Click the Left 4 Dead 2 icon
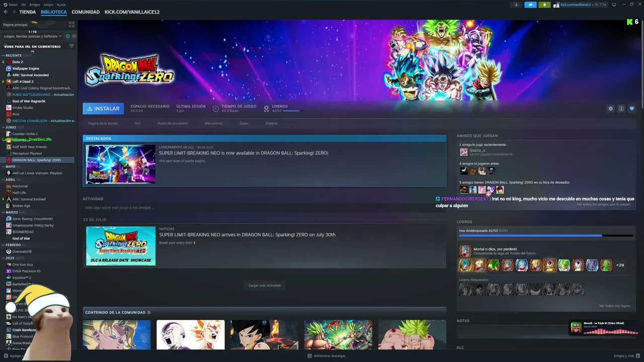This screenshot has width=644, height=362. click(x=9, y=81)
